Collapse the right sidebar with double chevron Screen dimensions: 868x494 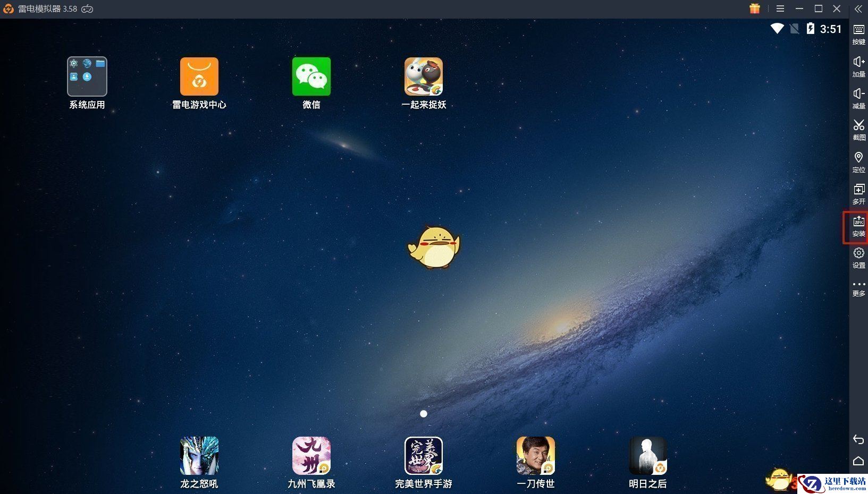[x=858, y=9]
